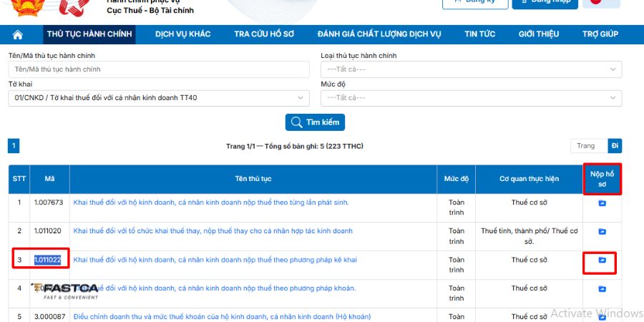Select the 'TRỢ GIÚP' menu item
This screenshot has height=322, width=644.
pyautogui.click(x=600, y=34)
